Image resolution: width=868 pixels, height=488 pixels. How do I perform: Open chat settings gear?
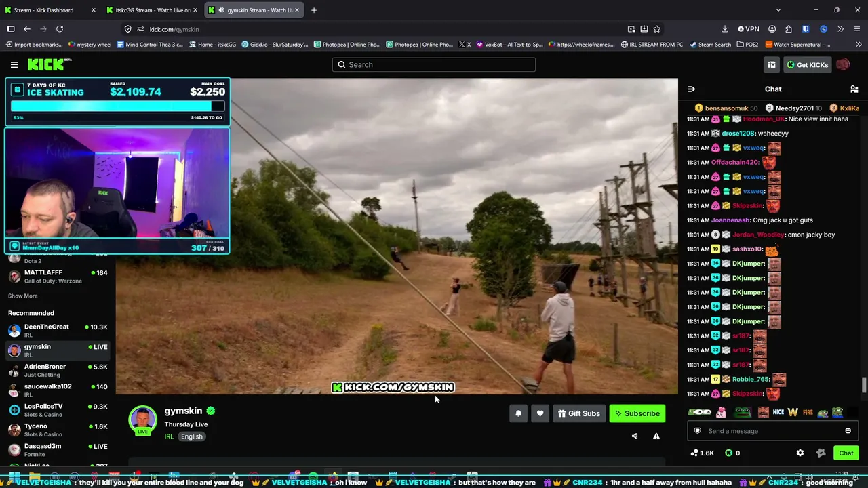800,453
